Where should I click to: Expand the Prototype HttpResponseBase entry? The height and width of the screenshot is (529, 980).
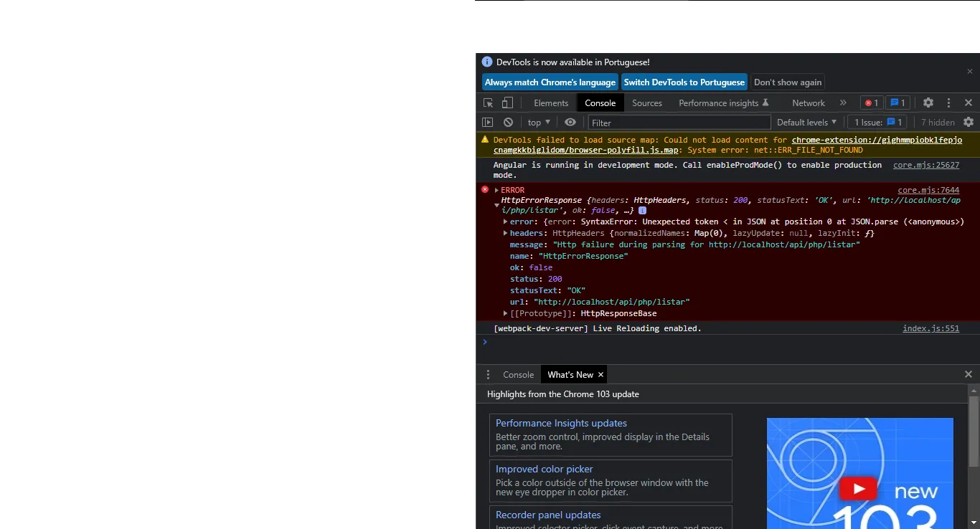pos(505,313)
